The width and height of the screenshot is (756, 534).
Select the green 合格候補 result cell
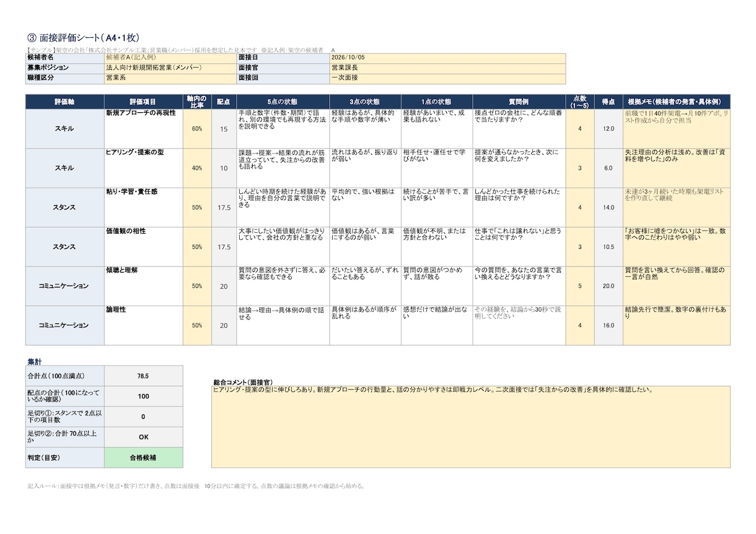click(x=144, y=458)
